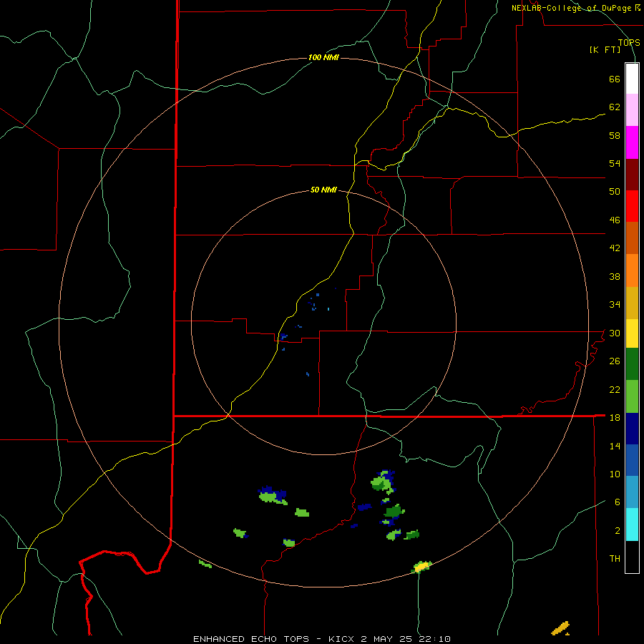Image resolution: width=644 pixels, height=644 pixels.
Task: Click the legend value 62
Action: click(x=615, y=107)
